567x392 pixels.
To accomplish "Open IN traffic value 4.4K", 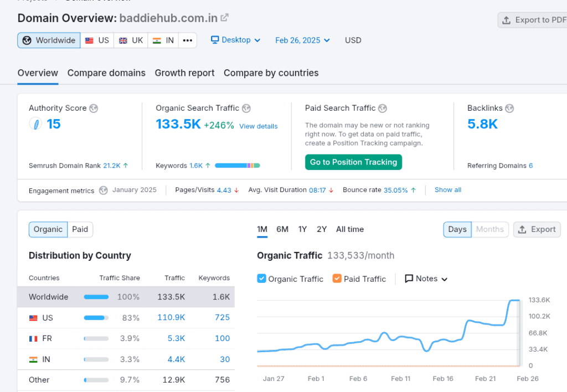I will [176, 359].
